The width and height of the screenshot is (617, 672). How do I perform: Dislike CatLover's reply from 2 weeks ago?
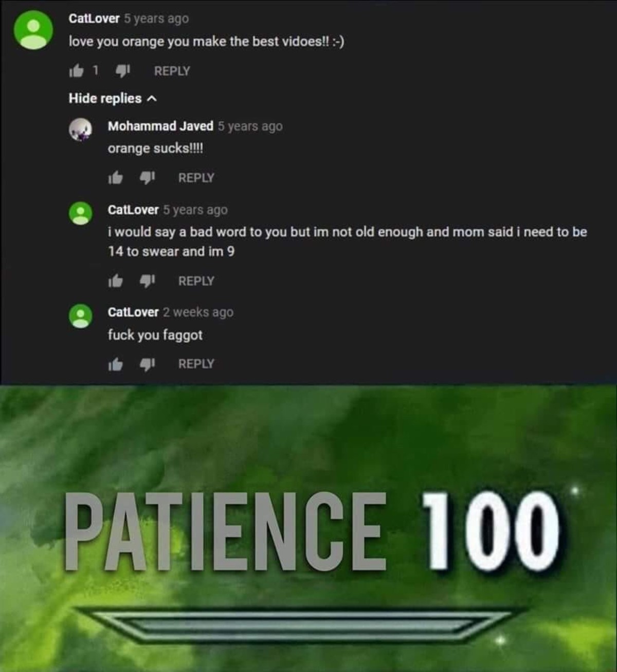point(148,364)
